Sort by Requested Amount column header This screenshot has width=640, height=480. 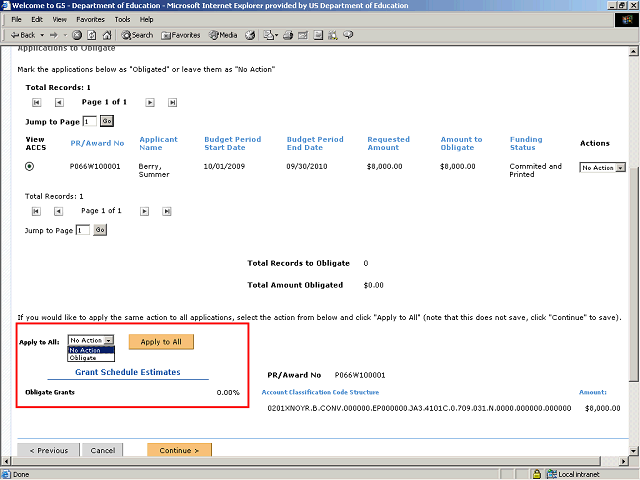[388, 143]
